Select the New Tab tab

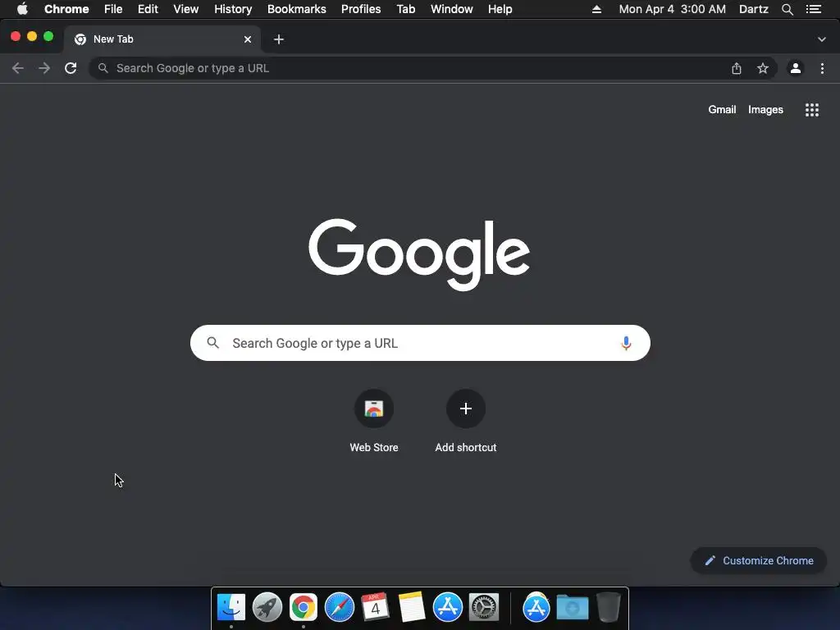(162, 39)
